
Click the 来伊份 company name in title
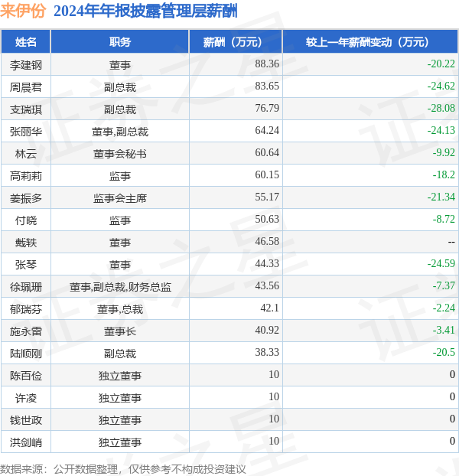point(23,11)
